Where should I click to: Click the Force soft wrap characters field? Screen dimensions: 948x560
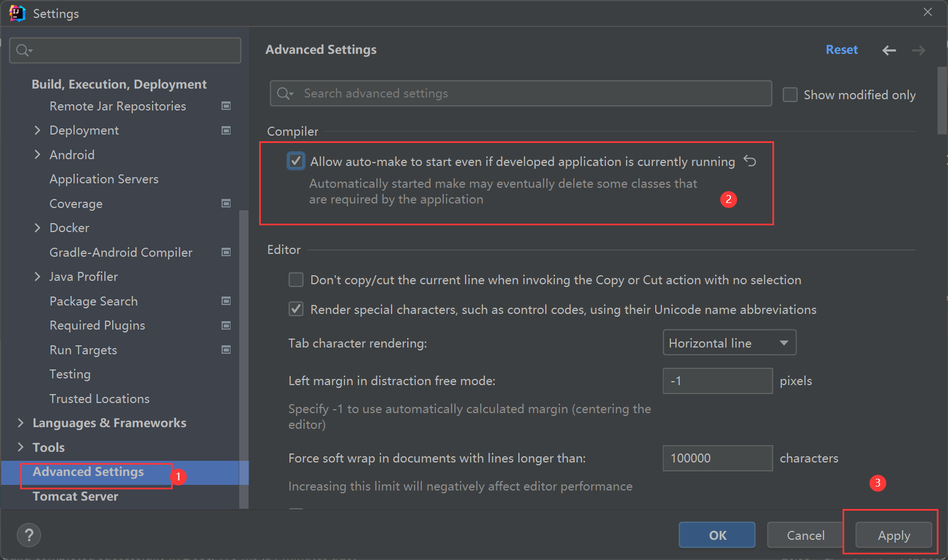pyautogui.click(x=717, y=458)
